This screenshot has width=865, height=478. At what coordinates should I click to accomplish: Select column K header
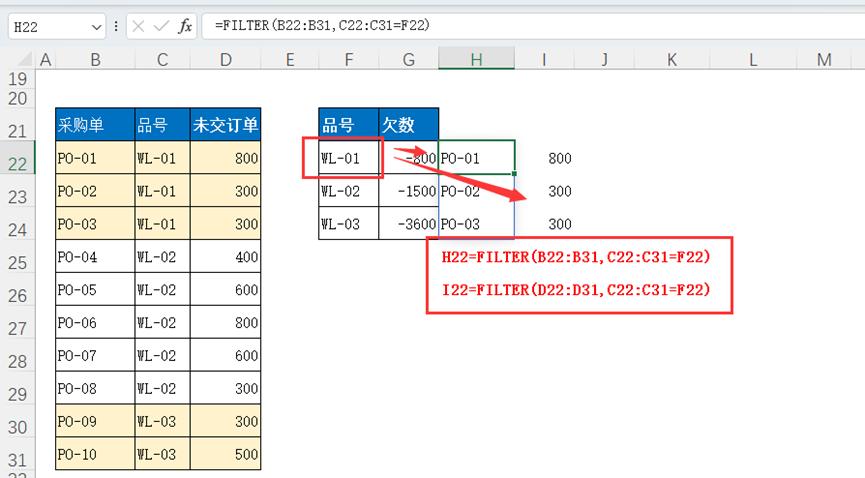point(672,60)
